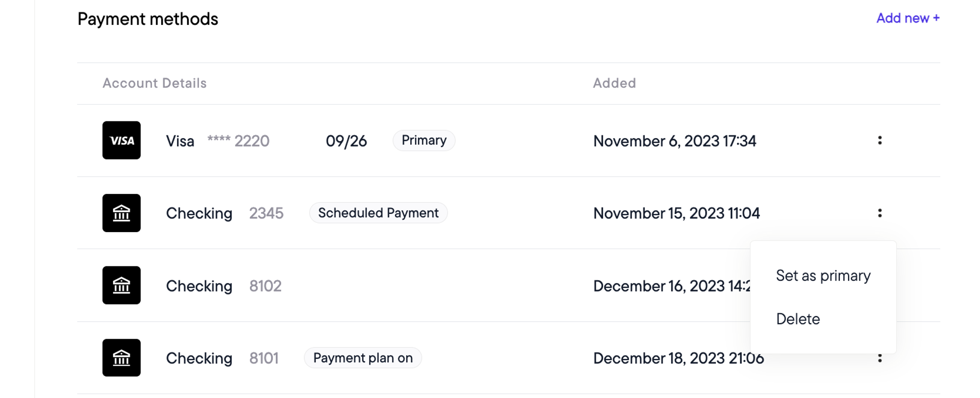Viewport: 980px width, 398px height.
Task: Open three-dot menu for Checking 8101
Action: (x=880, y=358)
